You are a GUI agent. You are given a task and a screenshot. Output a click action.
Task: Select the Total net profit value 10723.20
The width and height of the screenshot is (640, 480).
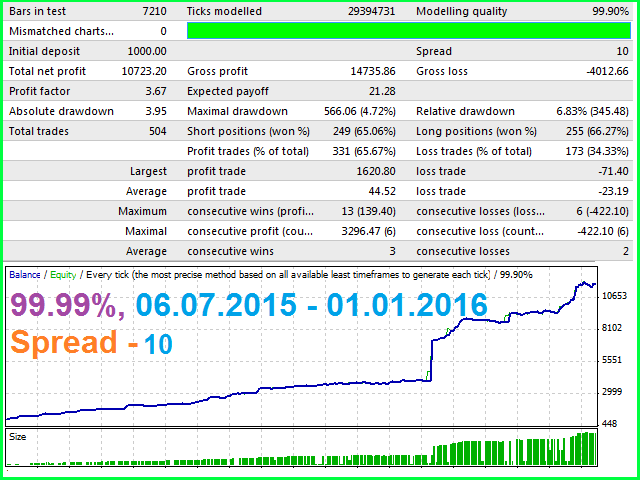(x=144, y=71)
